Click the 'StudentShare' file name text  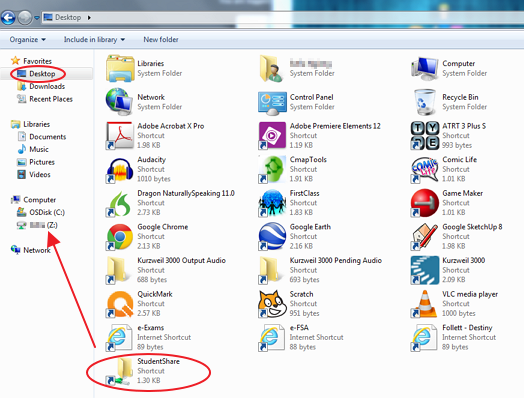pyautogui.click(x=158, y=361)
